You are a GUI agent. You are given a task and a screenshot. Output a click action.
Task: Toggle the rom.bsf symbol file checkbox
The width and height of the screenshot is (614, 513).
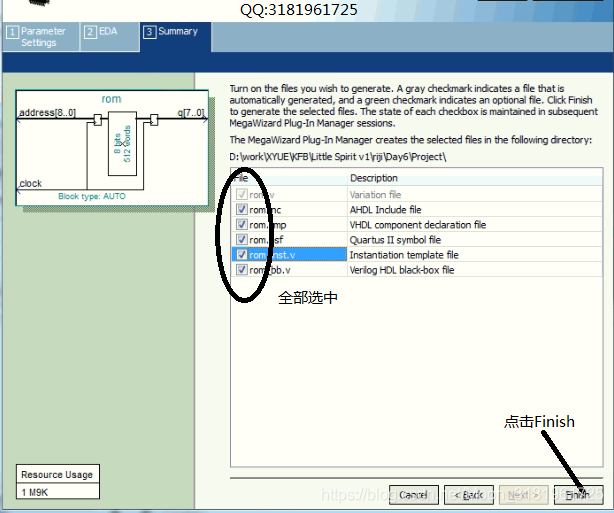[242, 239]
